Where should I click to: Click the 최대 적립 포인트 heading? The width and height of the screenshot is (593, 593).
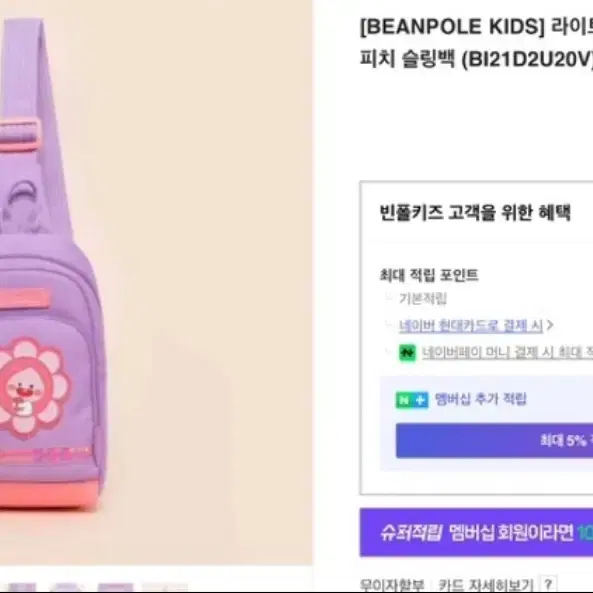click(x=429, y=275)
